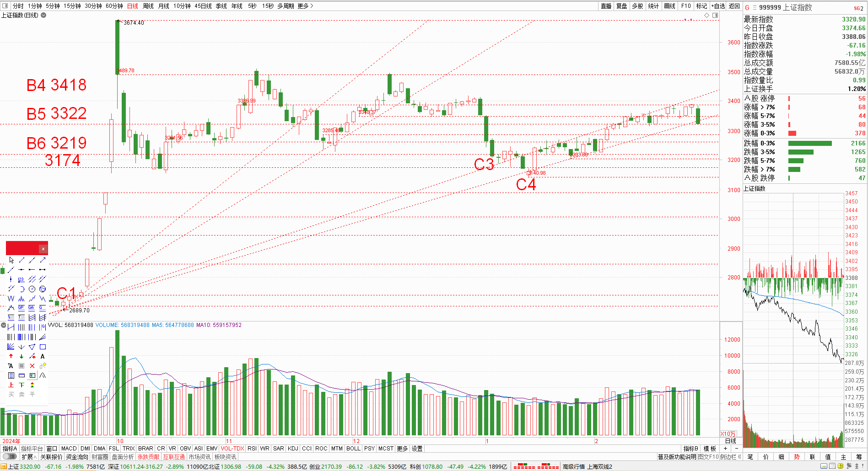Open the F10 company info button

click(x=685, y=6)
